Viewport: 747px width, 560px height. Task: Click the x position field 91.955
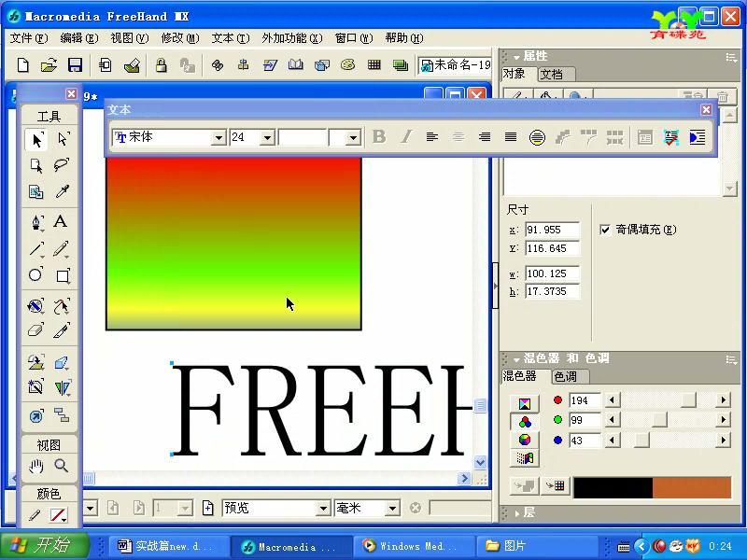point(552,230)
